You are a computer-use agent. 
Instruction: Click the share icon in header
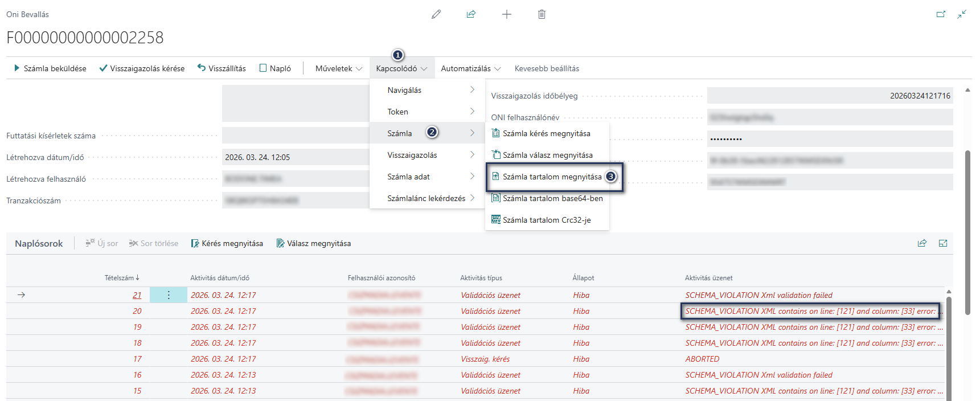coord(471,14)
